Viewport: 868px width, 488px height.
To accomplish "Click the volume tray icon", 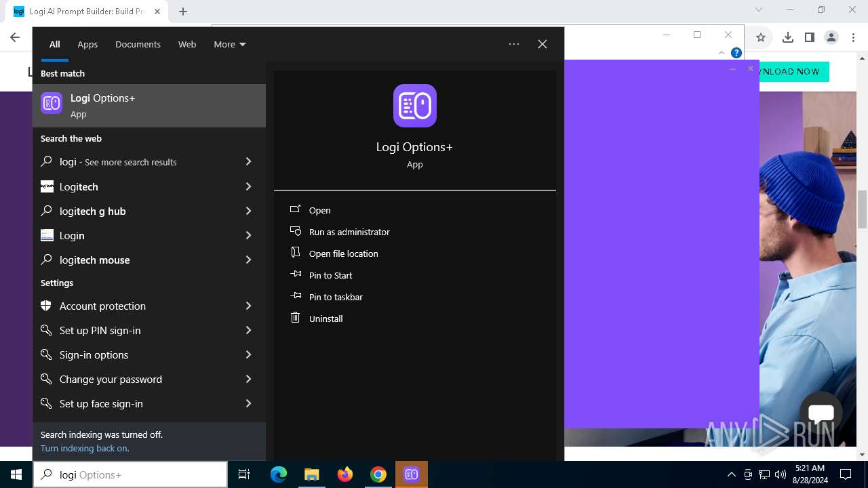I will click(x=781, y=474).
